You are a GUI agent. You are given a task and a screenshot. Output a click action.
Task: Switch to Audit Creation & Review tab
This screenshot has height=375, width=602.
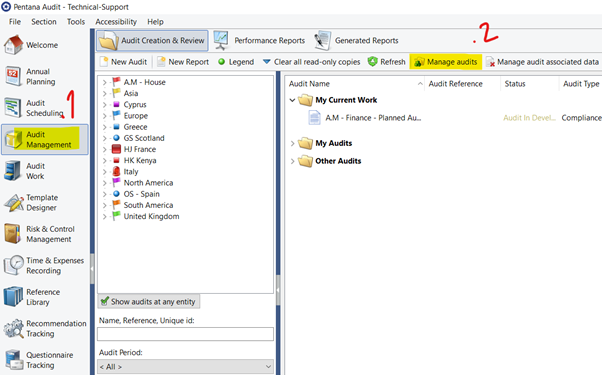click(152, 41)
